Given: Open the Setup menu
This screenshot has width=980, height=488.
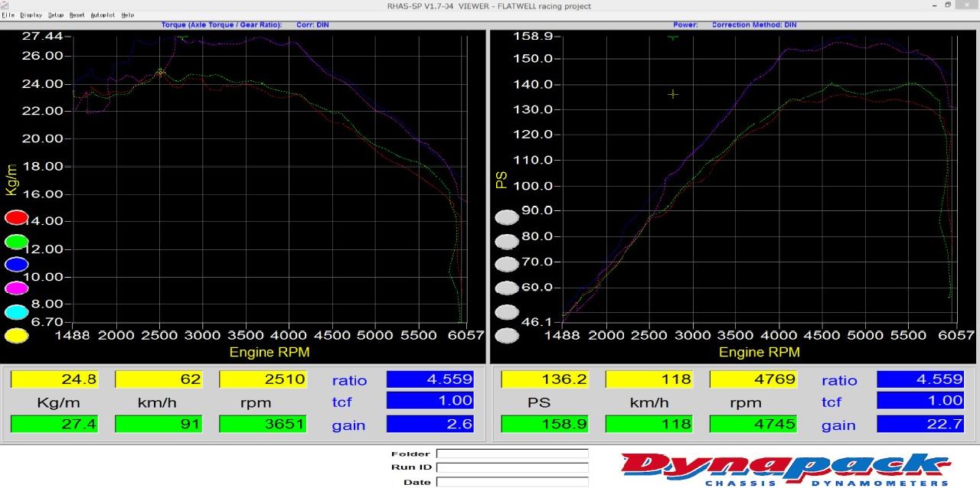Looking at the screenshot, I should pyautogui.click(x=56, y=15).
